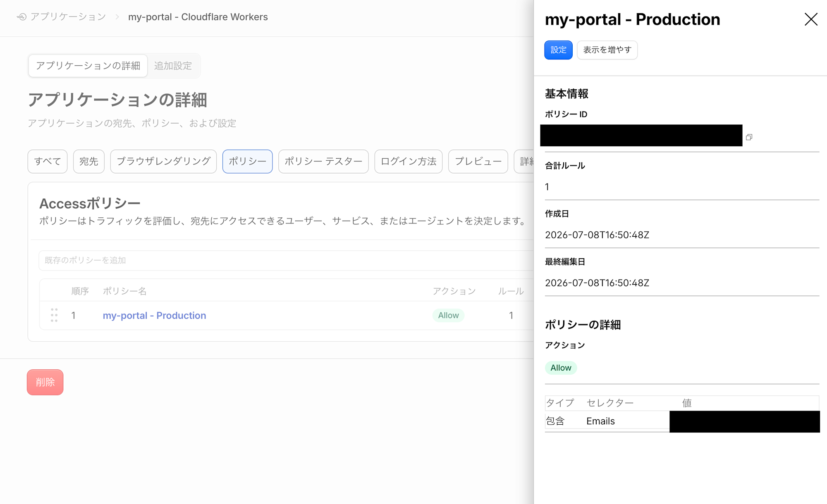Click the Allow badge under アクション in side panel
The image size is (827, 504).
tap(561, 368)
